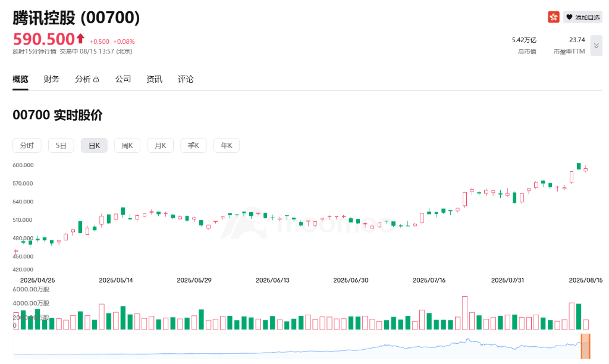Click the 2025/05/29 date label
Screen dimensions: 609x364
194,280
